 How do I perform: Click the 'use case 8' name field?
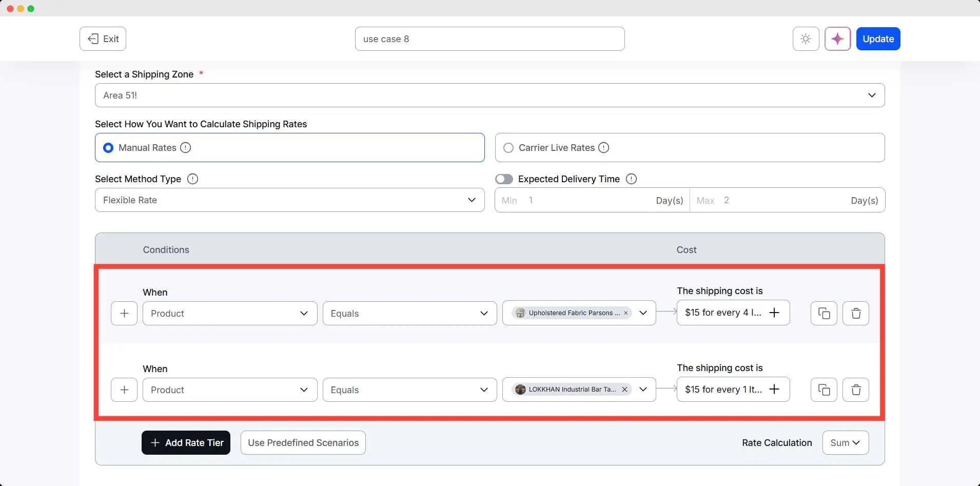(489, 39)
